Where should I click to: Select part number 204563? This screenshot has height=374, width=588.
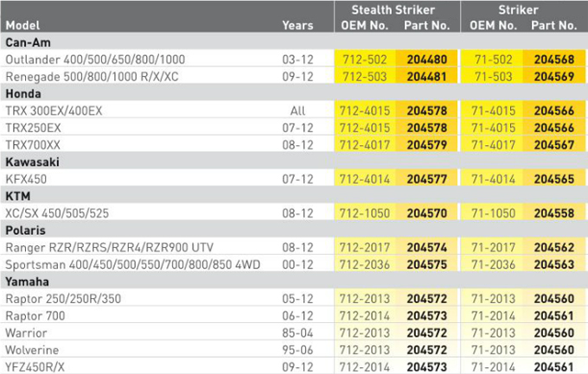coord(554,264)
